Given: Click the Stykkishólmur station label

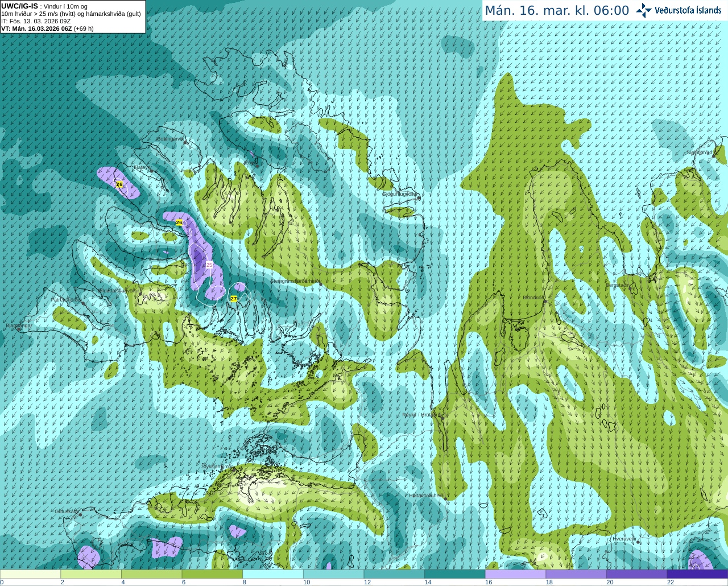Looking at the screenshot, I should [218, 466].
